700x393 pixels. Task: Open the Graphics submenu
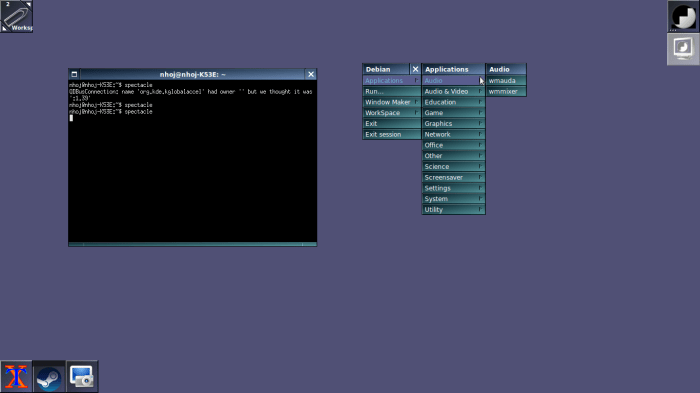tap(454, 123)
